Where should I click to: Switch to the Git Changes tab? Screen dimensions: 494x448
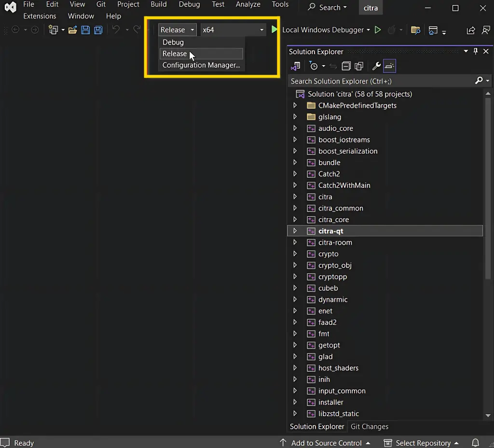[x=369, y=427]
